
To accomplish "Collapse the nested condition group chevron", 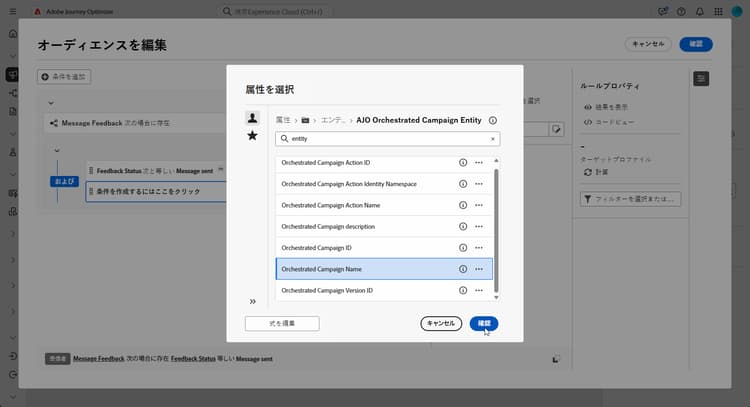I will (x=57, y=150).
